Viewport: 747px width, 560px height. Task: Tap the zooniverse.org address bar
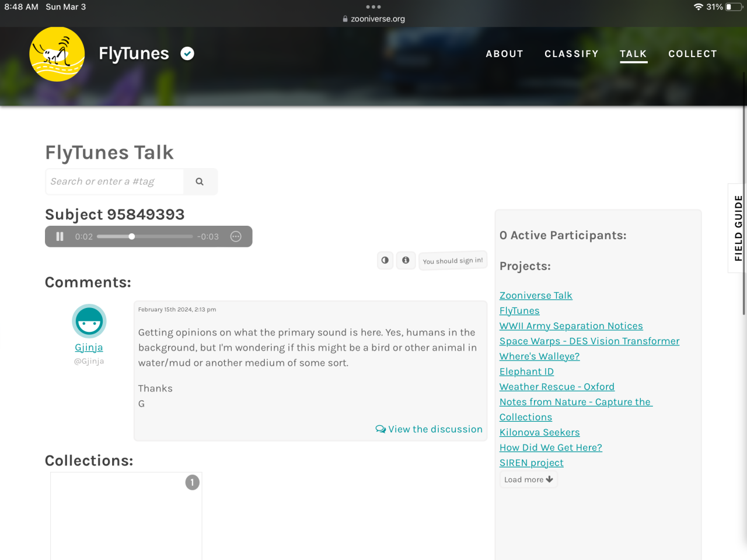pyautogui.click(x=373, y=19)
